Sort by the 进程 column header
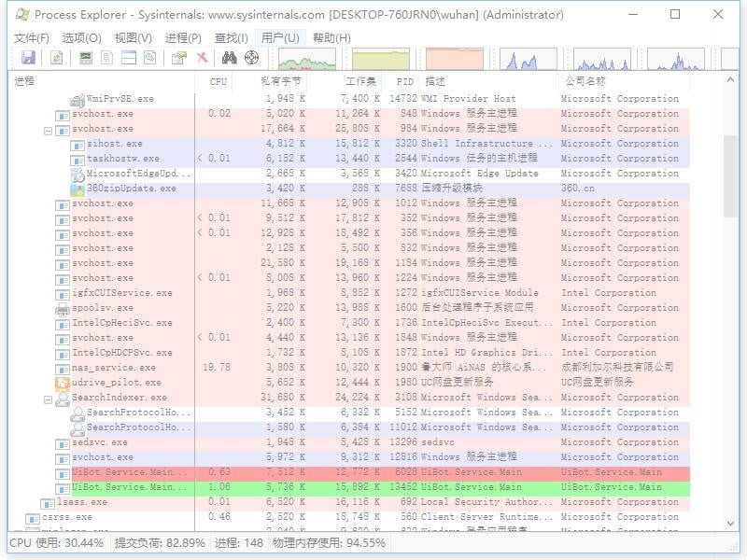The image size is (747, 560). (102, 81)
